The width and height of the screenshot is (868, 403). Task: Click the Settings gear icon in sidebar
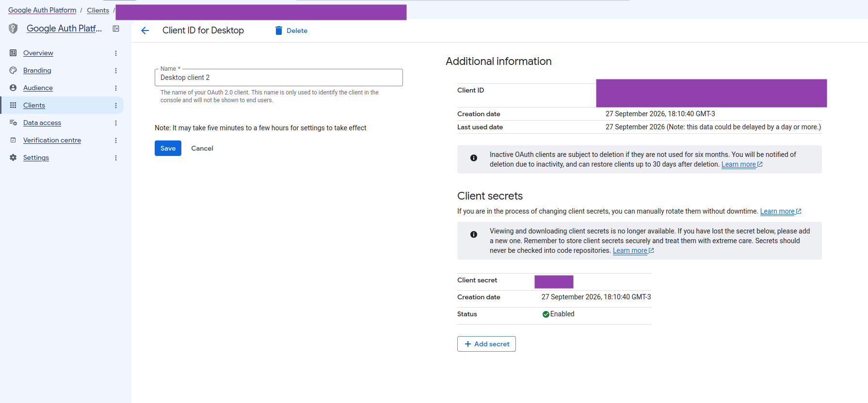(x=13, y=157)
